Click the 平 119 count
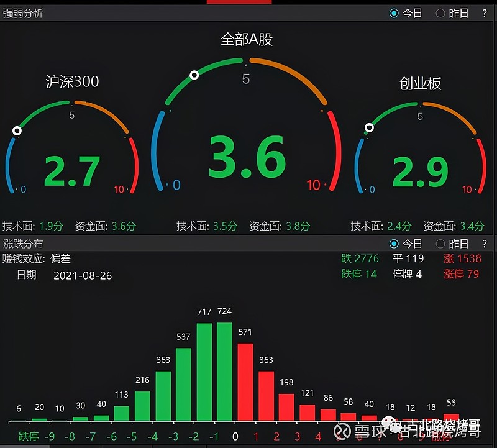 tap(408, 258)
